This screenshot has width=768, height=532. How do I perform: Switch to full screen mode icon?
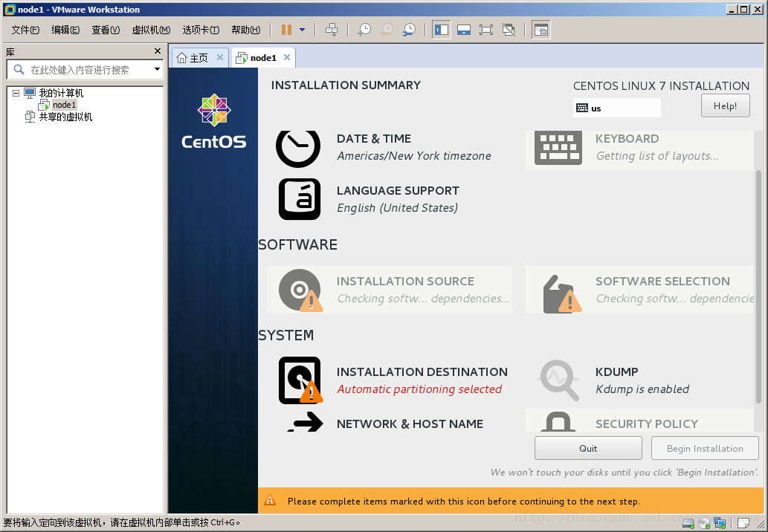486,30
